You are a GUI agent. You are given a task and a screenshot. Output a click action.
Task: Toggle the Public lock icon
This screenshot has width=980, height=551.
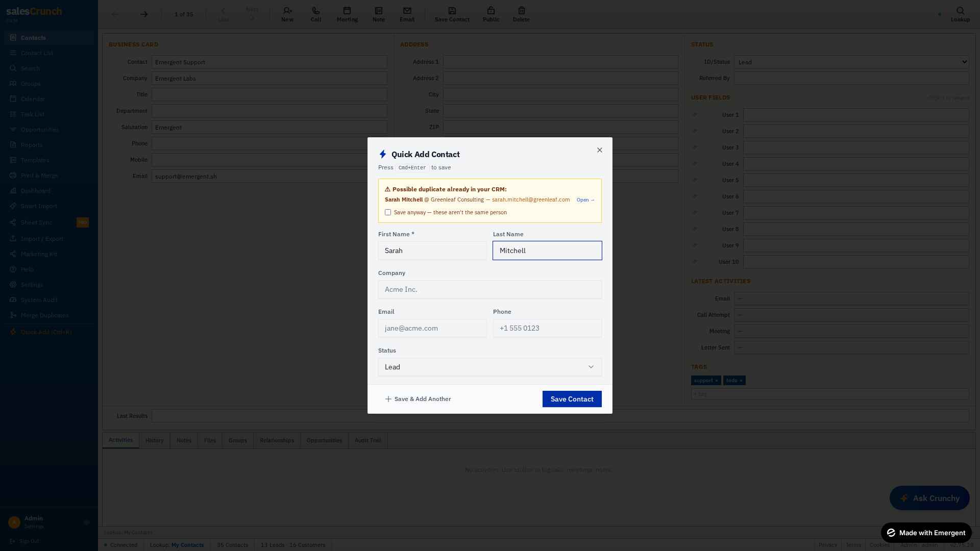[491, 14]
